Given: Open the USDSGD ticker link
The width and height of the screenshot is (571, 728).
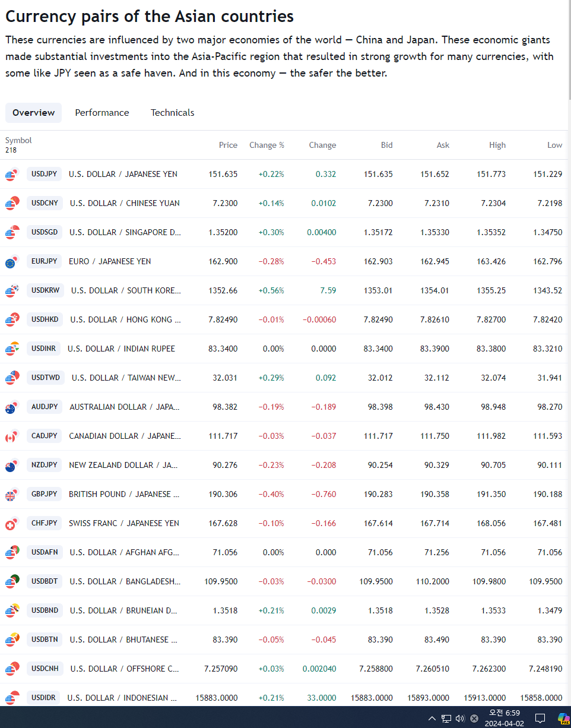Looking at the screenshot, I should tap(45, 232).
